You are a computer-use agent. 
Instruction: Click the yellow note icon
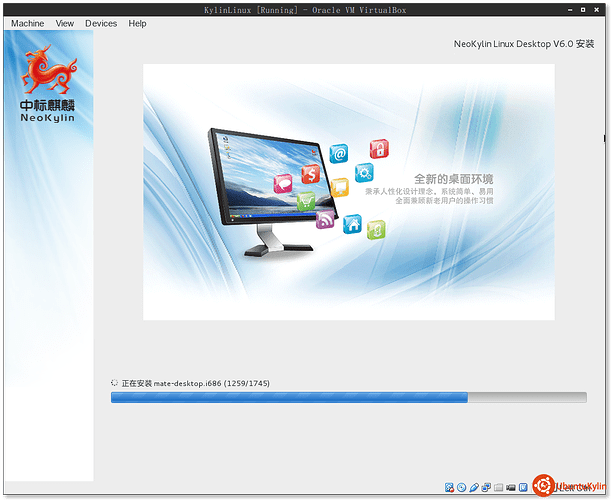point(339,187)
